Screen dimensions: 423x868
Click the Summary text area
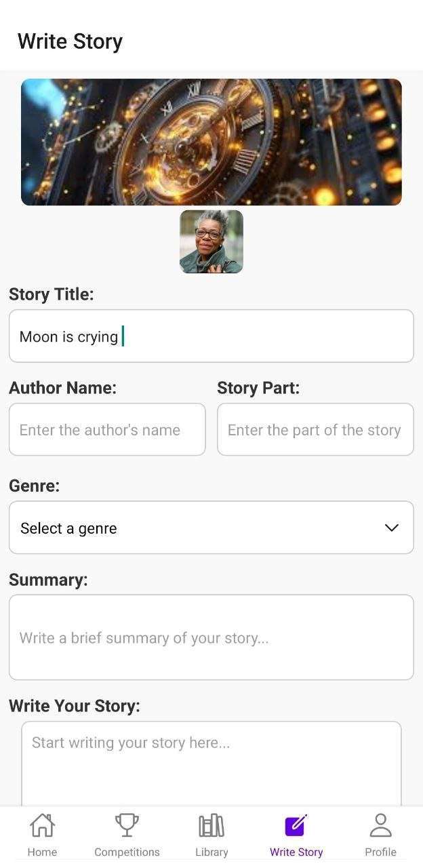tap(211, 637)
